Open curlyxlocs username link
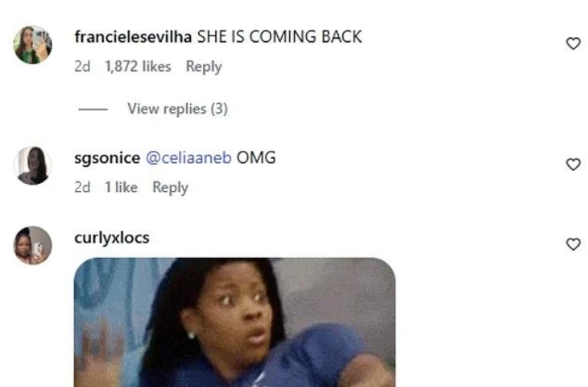Screen dimensions: 588x387 [x=112, y=238]
